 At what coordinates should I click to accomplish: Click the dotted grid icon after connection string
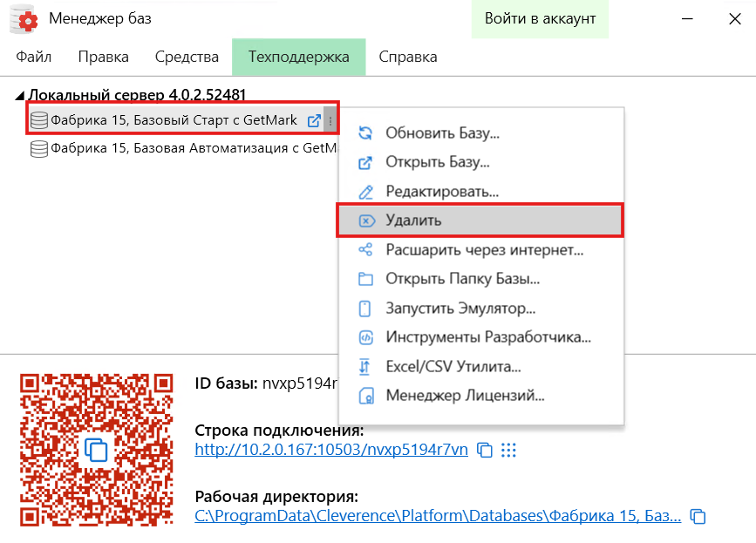[x=508, y=450]
